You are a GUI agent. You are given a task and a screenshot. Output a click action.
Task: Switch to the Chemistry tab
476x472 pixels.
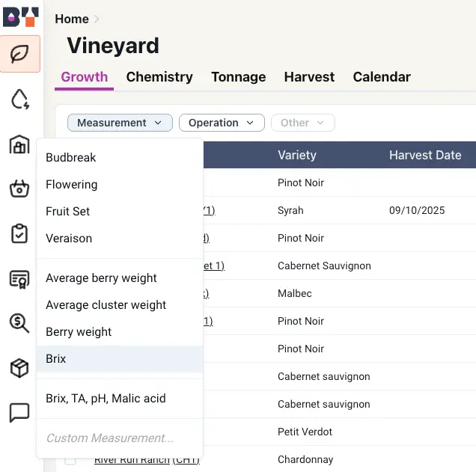click(x=159, y=77)
